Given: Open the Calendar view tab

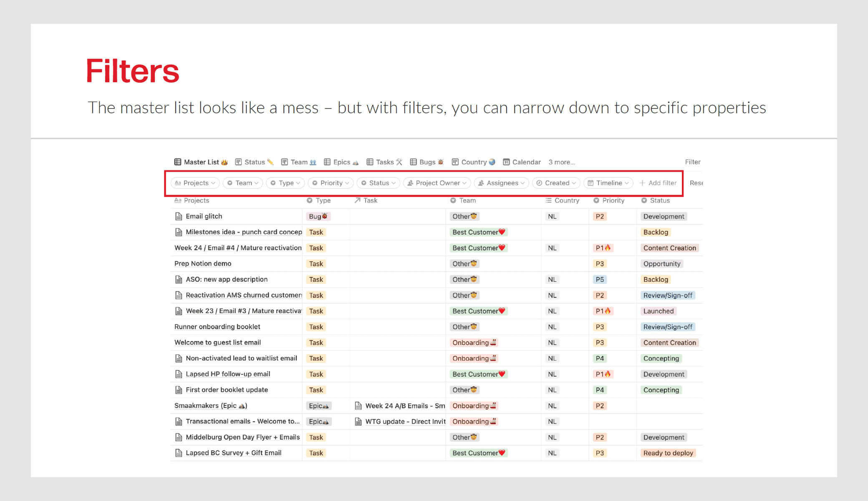Looking at the screenshot, I should (x=522, y=162).
